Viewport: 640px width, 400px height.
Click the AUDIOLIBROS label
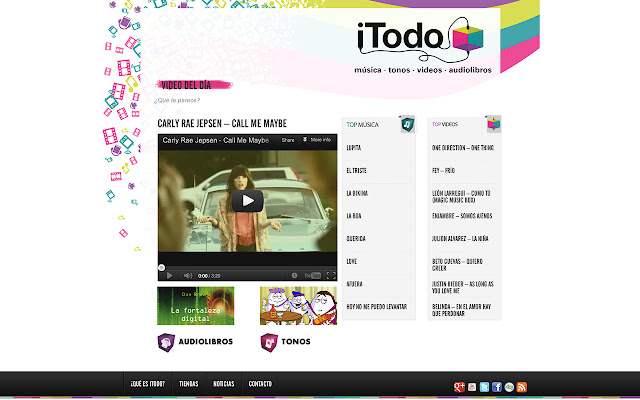[x=206, y=342]
